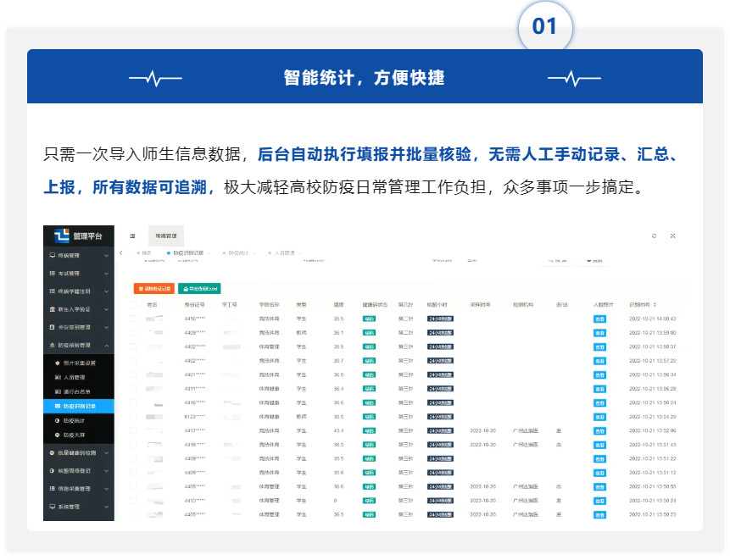Click the orange clear records button
730x560 pixels.
(x=153, y=288)
